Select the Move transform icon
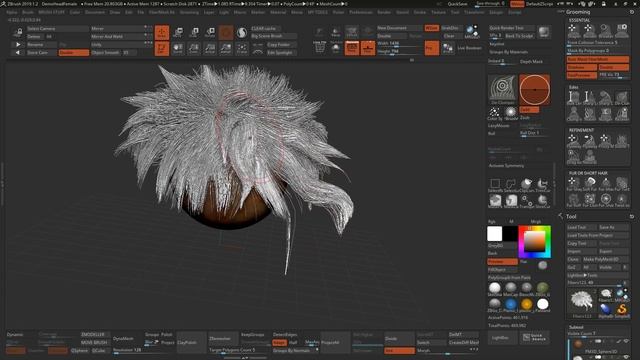 (x=178, y=33)
